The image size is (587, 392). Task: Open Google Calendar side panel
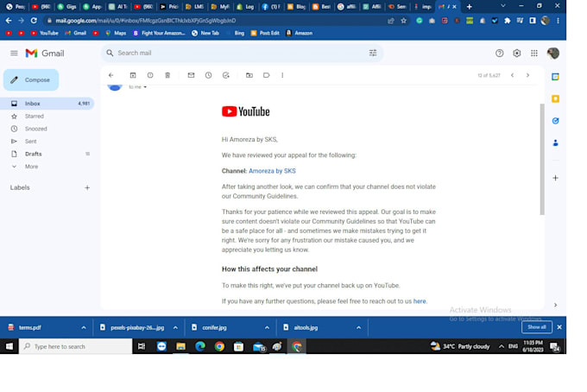[x=556, y=77]
